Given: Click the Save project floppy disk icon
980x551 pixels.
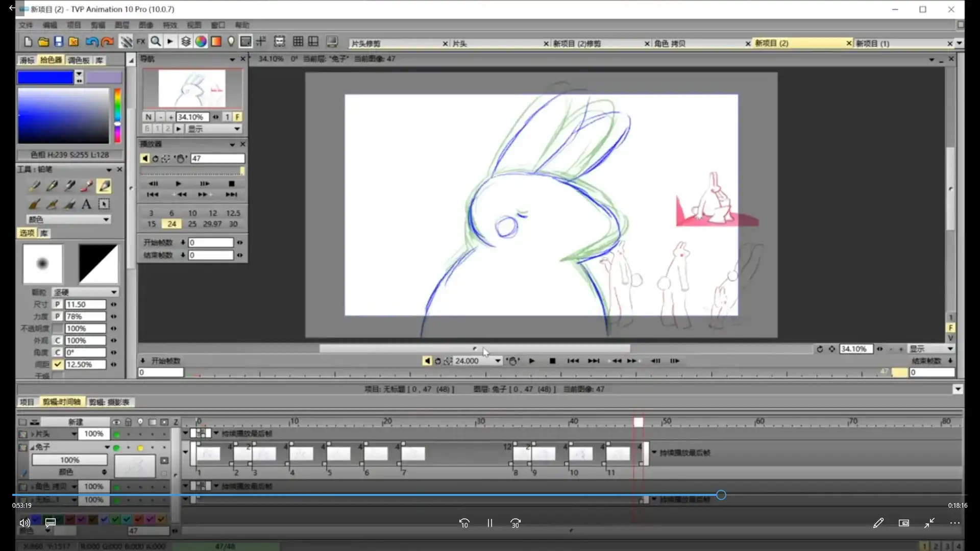Looking at the screenshot, I should (58, 42).
